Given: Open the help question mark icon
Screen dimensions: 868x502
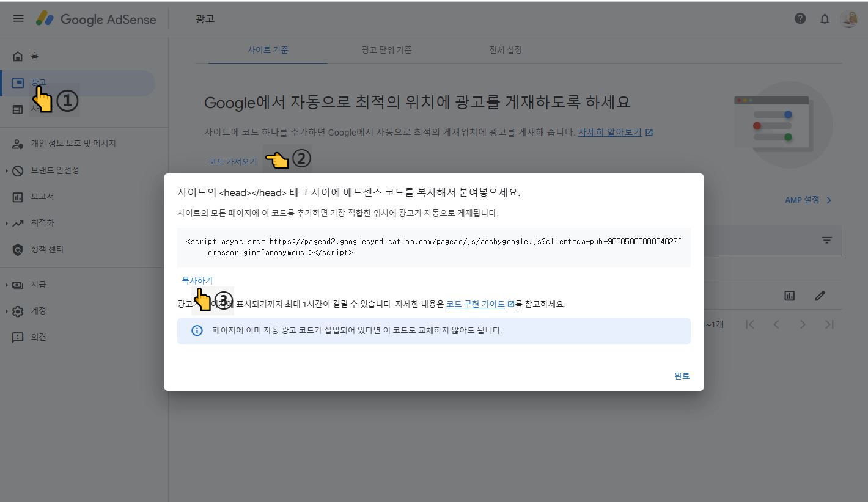Looking at the screenshot, I should [x=800, y=19].
